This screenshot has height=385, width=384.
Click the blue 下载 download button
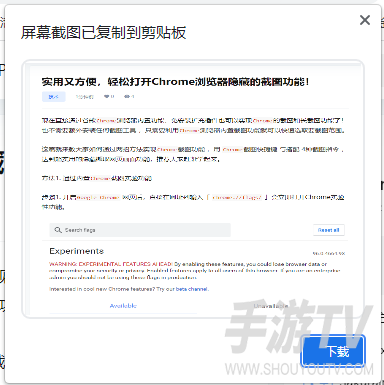(333, 351)
